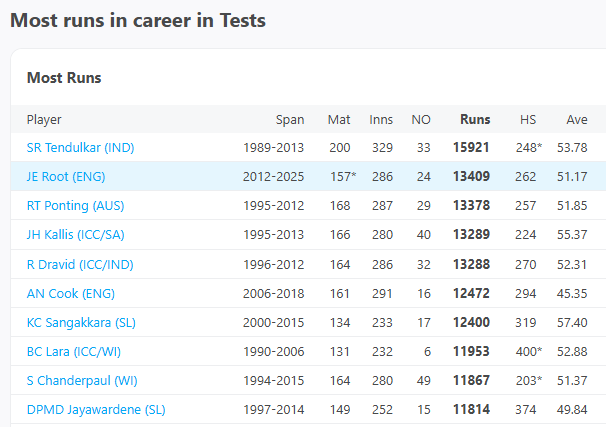Sort table by Runs column header

[475, 120]
